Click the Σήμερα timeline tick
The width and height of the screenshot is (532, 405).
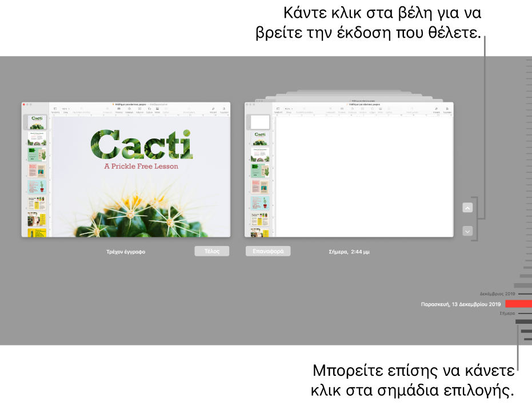pos(525,313)
